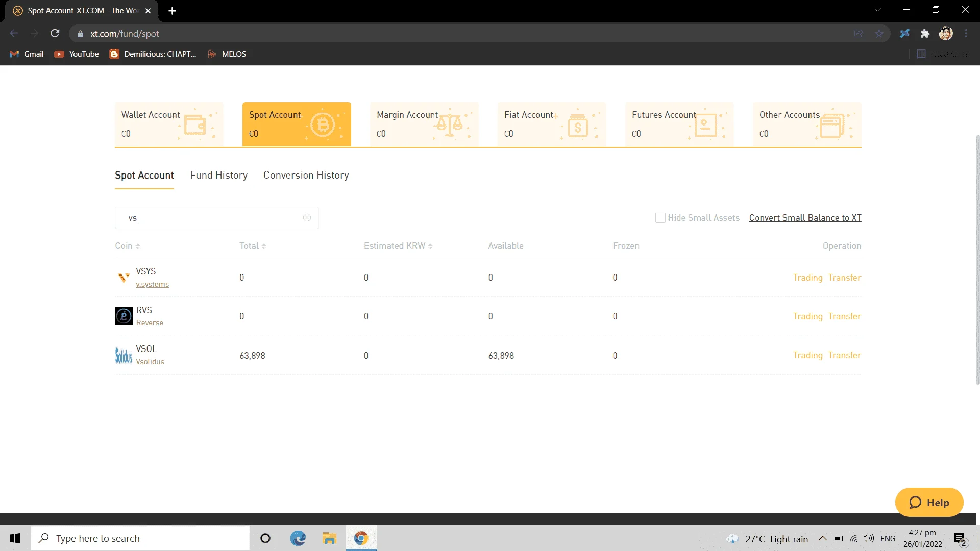Open Transfer for RVS
Viewport: 980px width, 551px height.
845,316
